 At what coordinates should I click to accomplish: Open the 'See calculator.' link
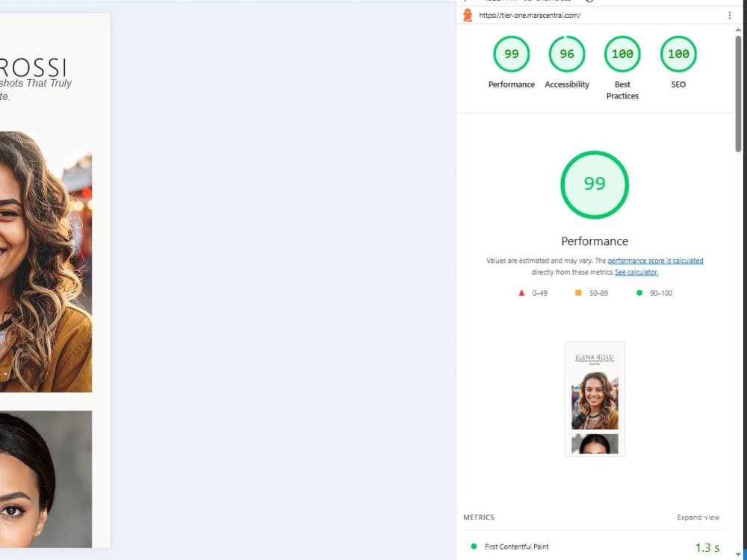tap(636, 272)
